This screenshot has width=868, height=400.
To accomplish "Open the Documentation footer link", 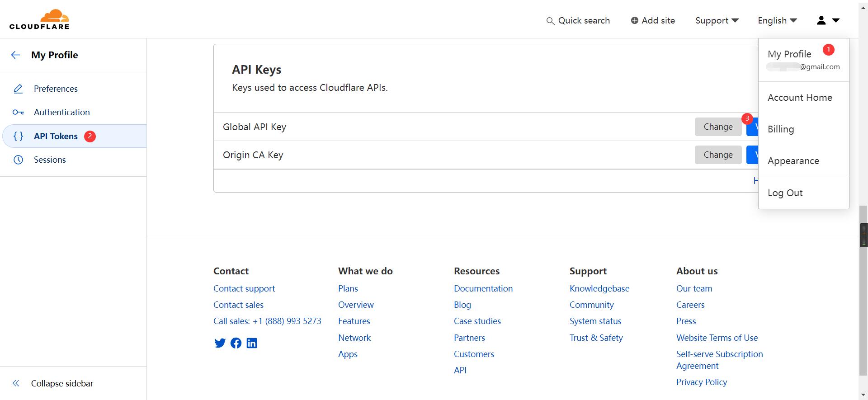I will click(x=483, y=288).
